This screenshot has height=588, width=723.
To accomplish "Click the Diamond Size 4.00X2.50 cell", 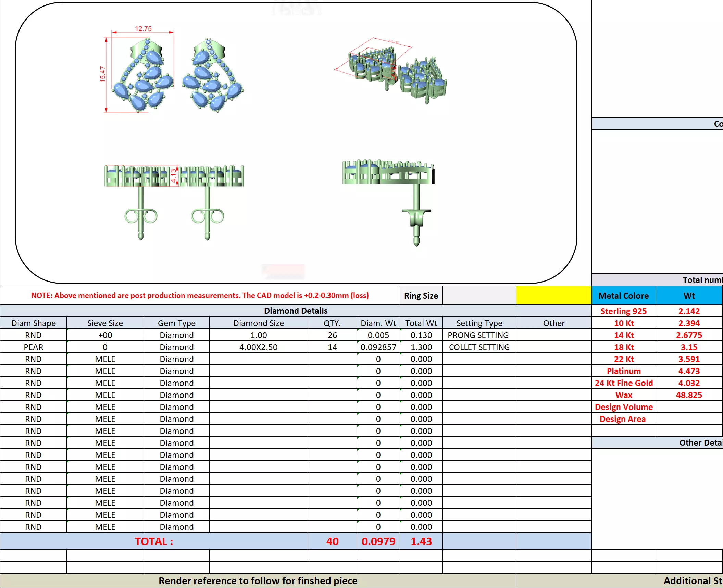I will (x=258, y=347).
